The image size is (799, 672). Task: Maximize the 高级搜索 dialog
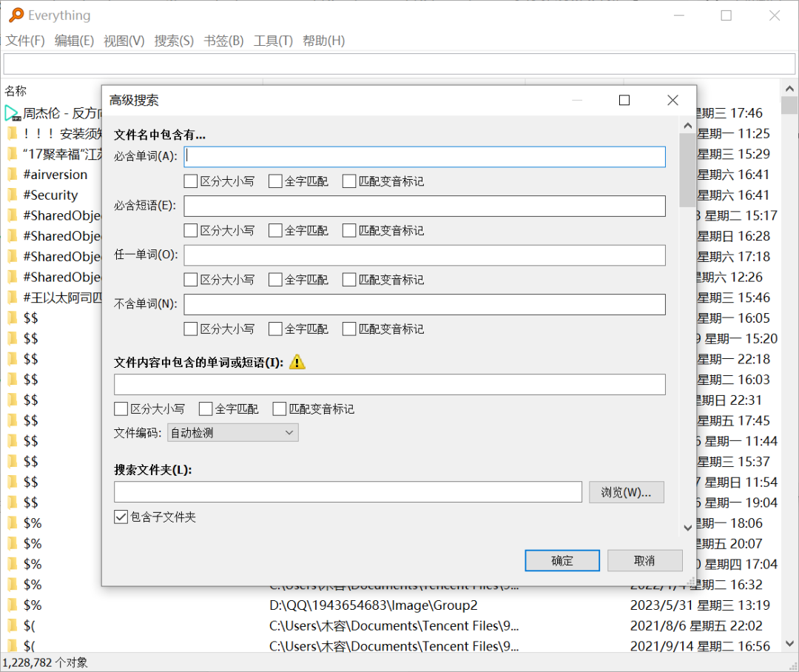tap(624, 100)
